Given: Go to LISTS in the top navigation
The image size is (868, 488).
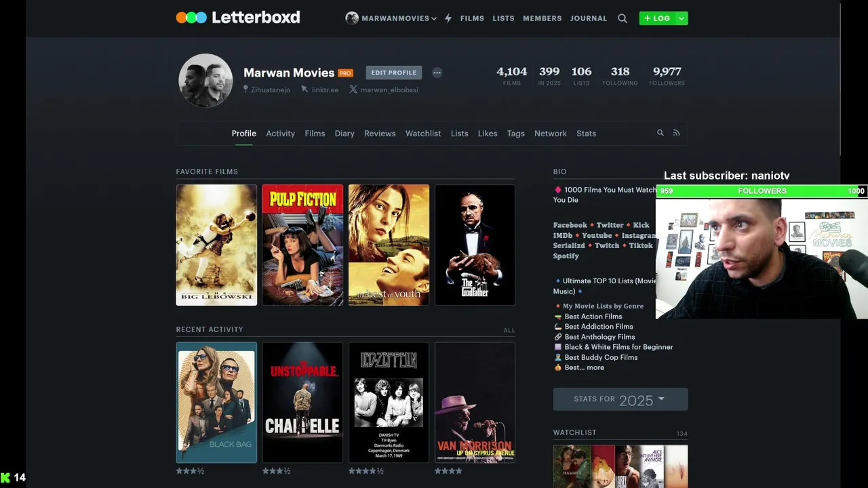Looking at the screenshot, I should [503, 18].
